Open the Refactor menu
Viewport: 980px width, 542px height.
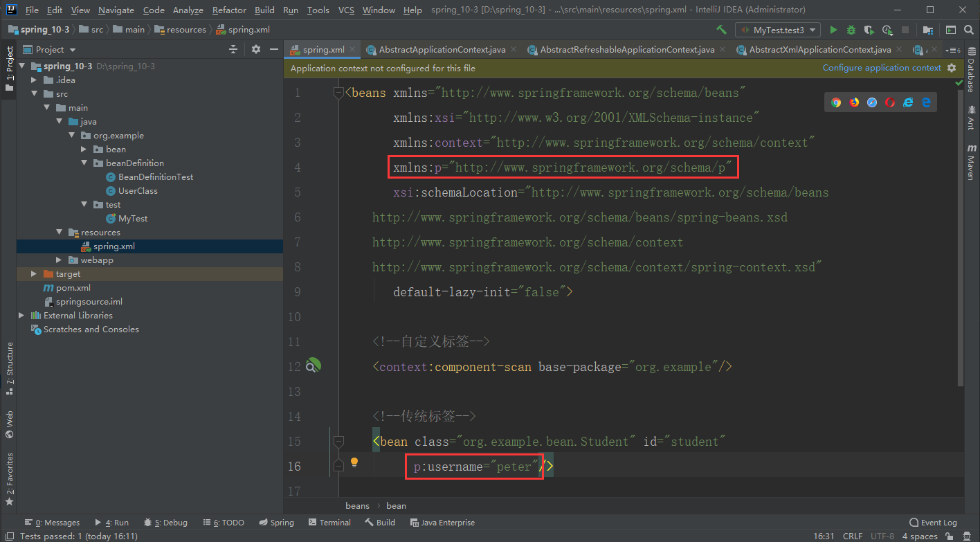[x=229, y=10]
